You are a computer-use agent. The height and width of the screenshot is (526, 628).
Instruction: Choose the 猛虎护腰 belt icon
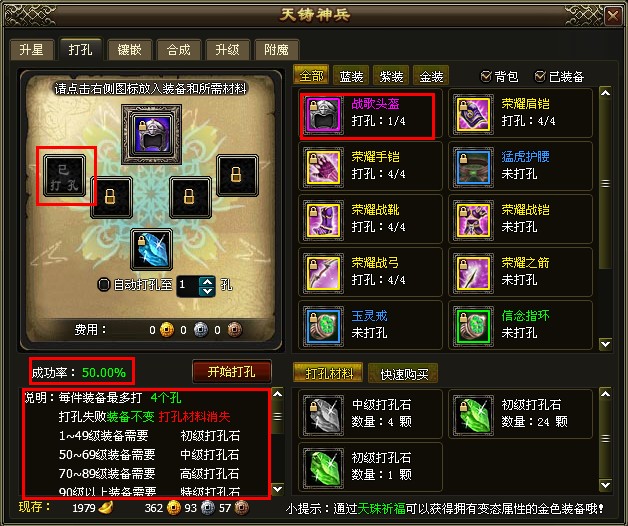click(473, 167)
